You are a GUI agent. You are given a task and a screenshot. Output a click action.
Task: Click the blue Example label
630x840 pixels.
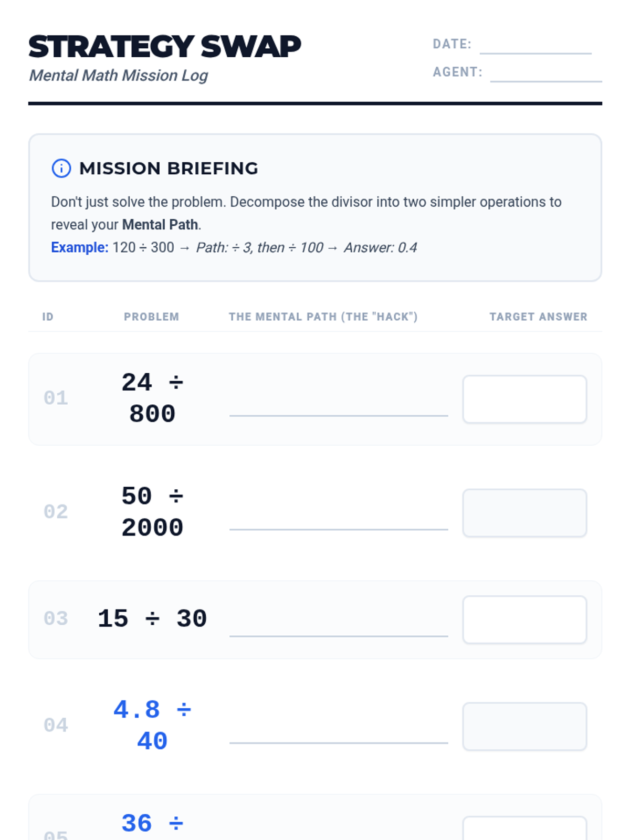80,247
